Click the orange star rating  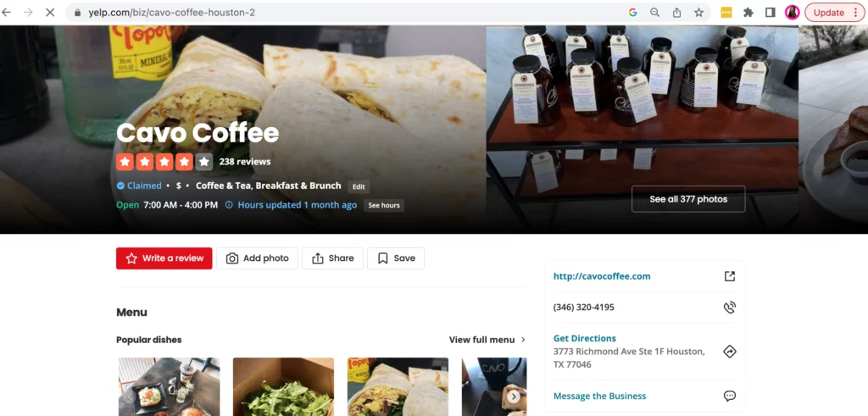tap(164, 162)
